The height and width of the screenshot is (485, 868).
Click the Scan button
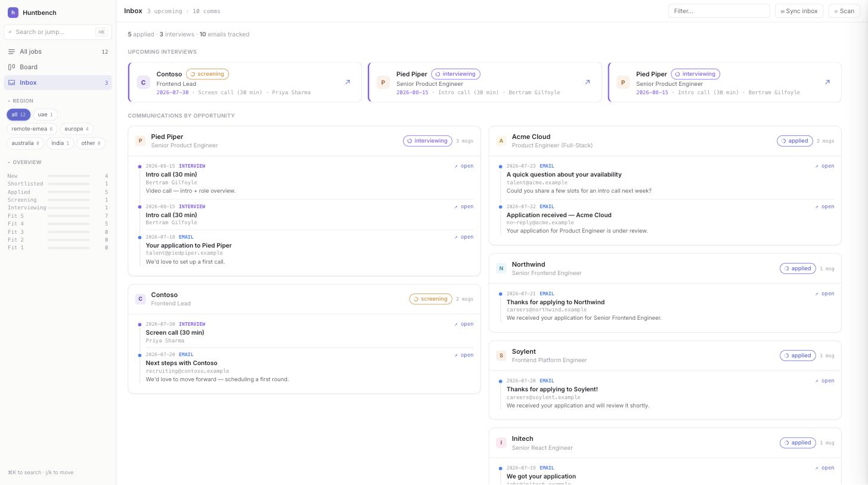(844, 11)
